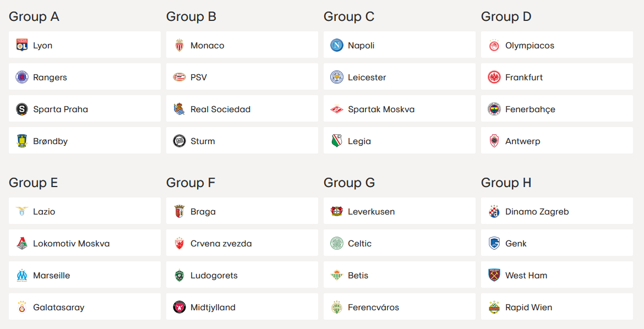Open the Lokomotiv Moskva team link
The image size is (644, 329).
(x=71, y=244)
